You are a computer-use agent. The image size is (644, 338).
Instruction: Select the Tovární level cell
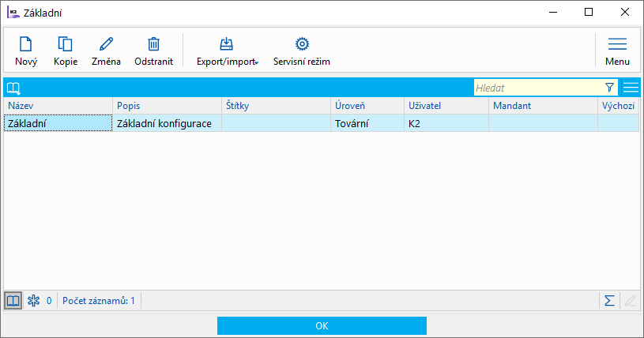[367, 123]
